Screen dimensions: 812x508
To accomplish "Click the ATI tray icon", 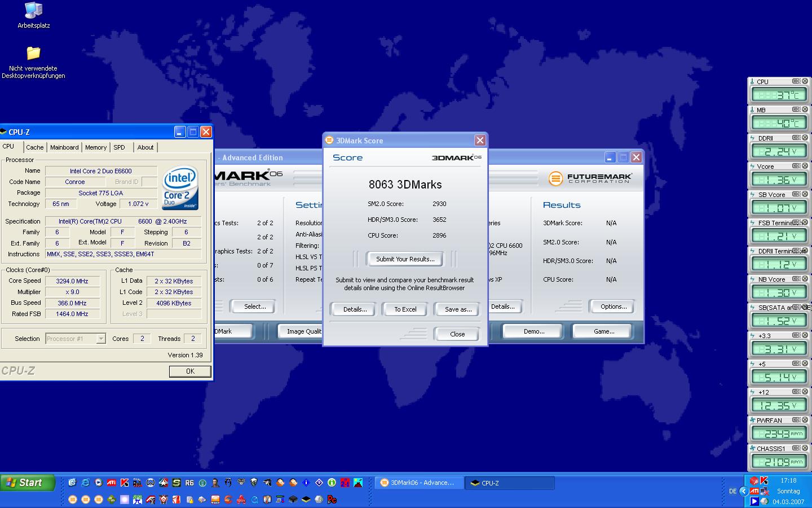I will pyautogui.click(x=754, y=491).
